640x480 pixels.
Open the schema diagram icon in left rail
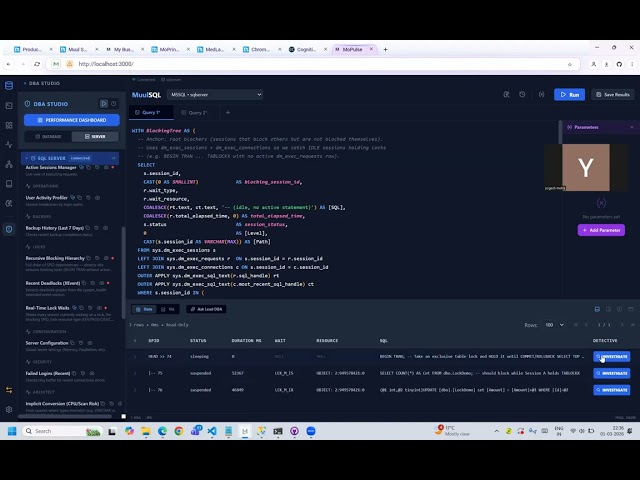pyautogui.click(x=9, y=164)
